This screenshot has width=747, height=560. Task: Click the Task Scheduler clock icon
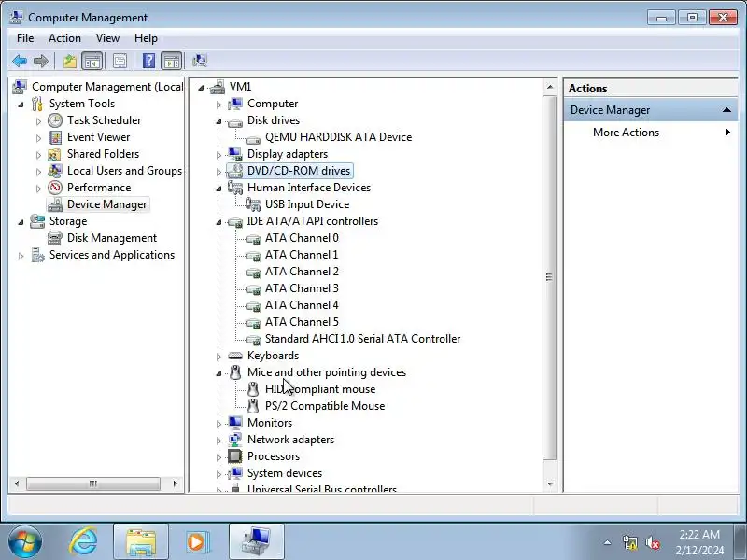[55, 120]
